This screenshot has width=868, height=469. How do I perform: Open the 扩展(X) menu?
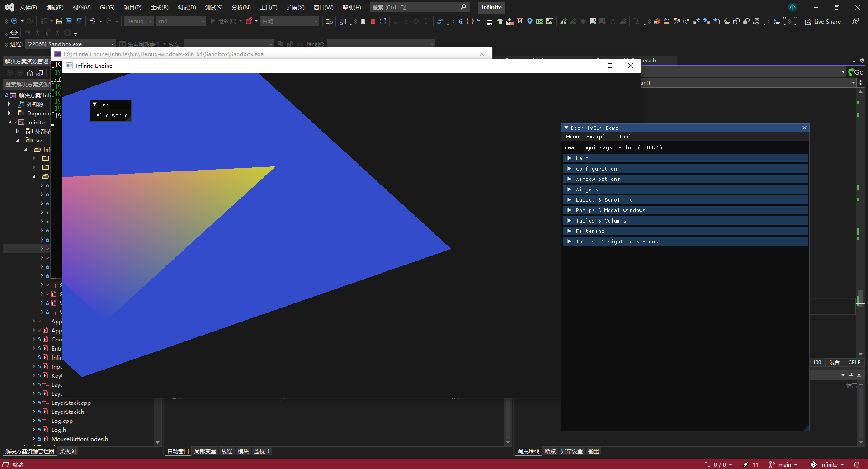coord(295,8)
